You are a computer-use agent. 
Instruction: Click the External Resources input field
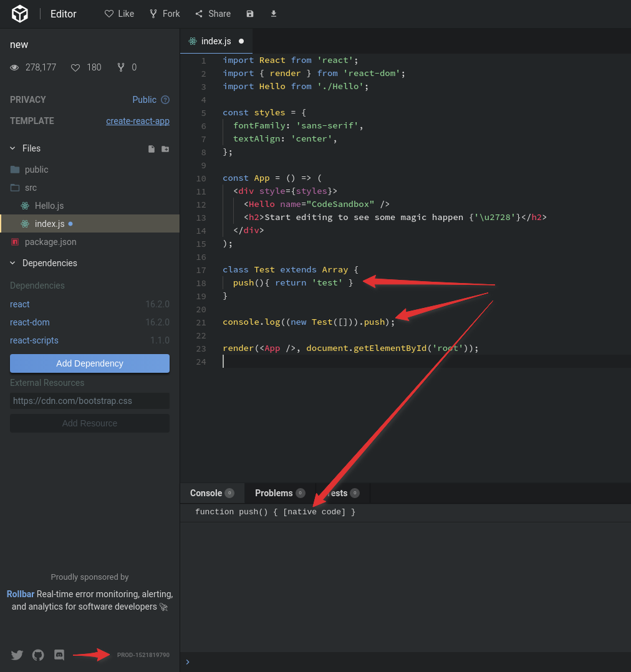89,400
